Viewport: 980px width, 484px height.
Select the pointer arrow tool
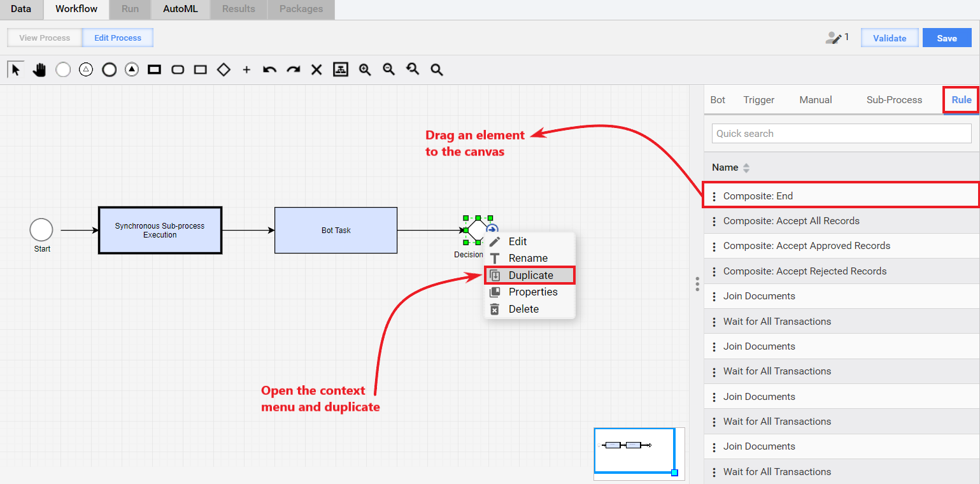[x=16, y=69]
